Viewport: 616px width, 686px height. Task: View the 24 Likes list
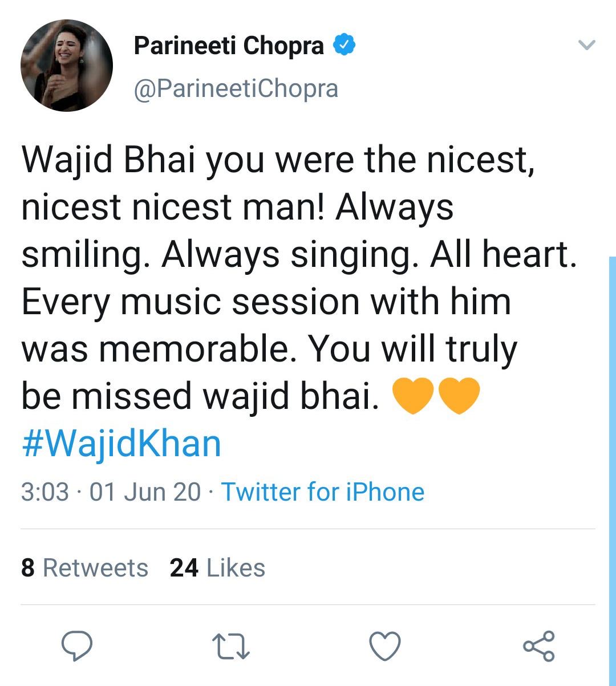pyautogui.click(x=217, y=568)
